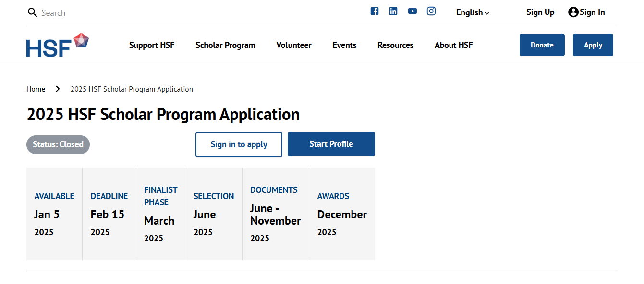This screenshot has height=284, width=644.
Task: Open the Resources navigation dropdown
Action: (395, 45)
